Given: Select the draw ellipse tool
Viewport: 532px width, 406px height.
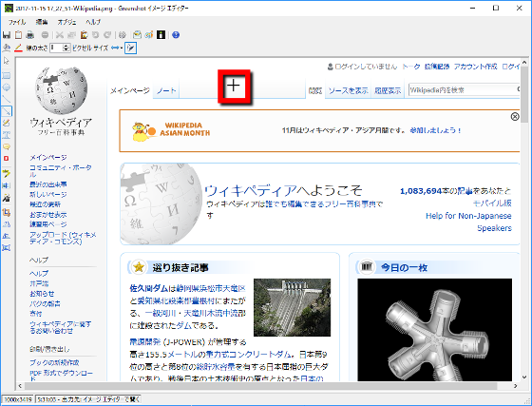Looking at the screenshot, I should pos(7,87).
